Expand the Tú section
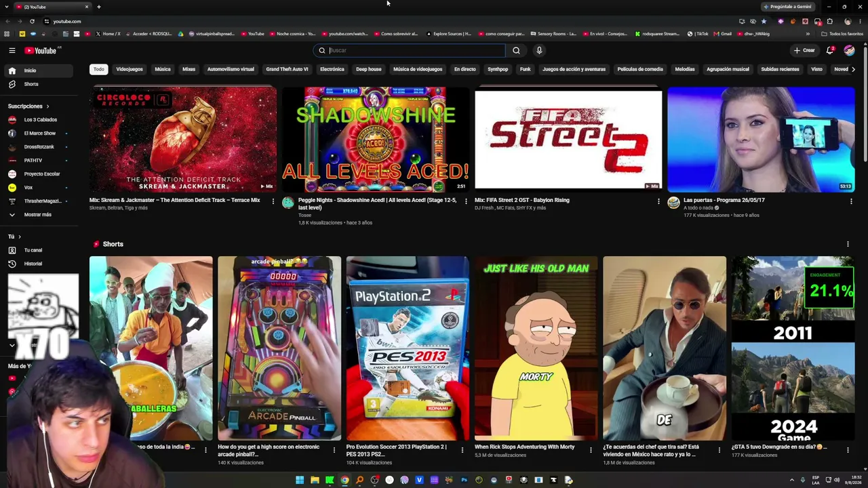The height and width of the screenshot is (488, 868). click(14, 237)
